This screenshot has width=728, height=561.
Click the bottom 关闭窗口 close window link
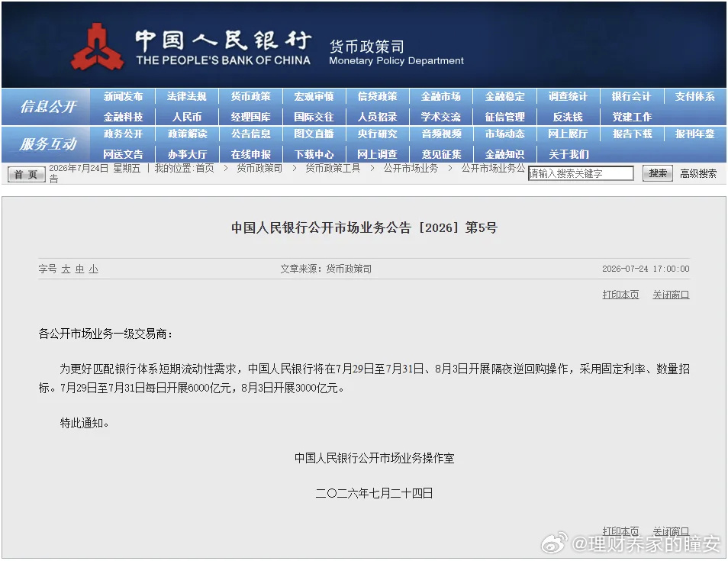coord(671,530)
